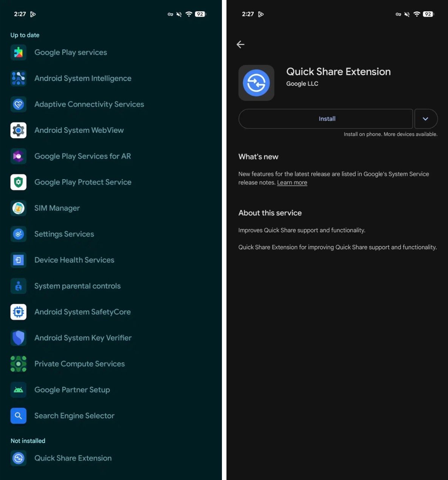The height and width of the screenshot is (480, 448).
Task: Select Device Health Services entry
Action: 74,260
